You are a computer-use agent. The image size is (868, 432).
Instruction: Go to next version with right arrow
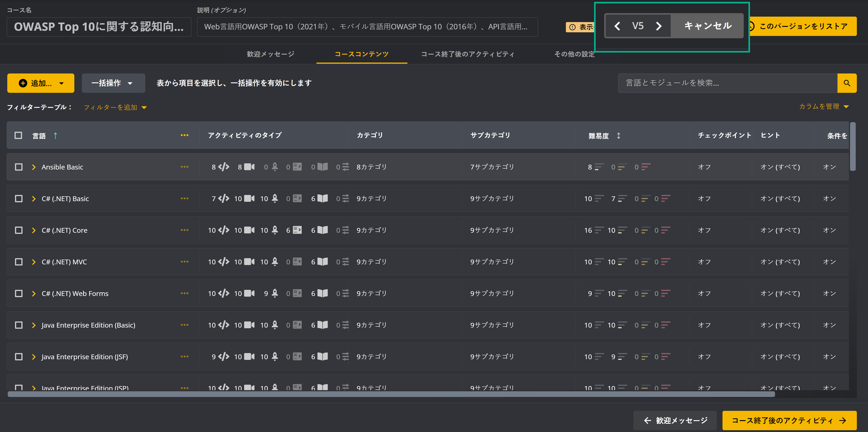click(x=659, y=26)
